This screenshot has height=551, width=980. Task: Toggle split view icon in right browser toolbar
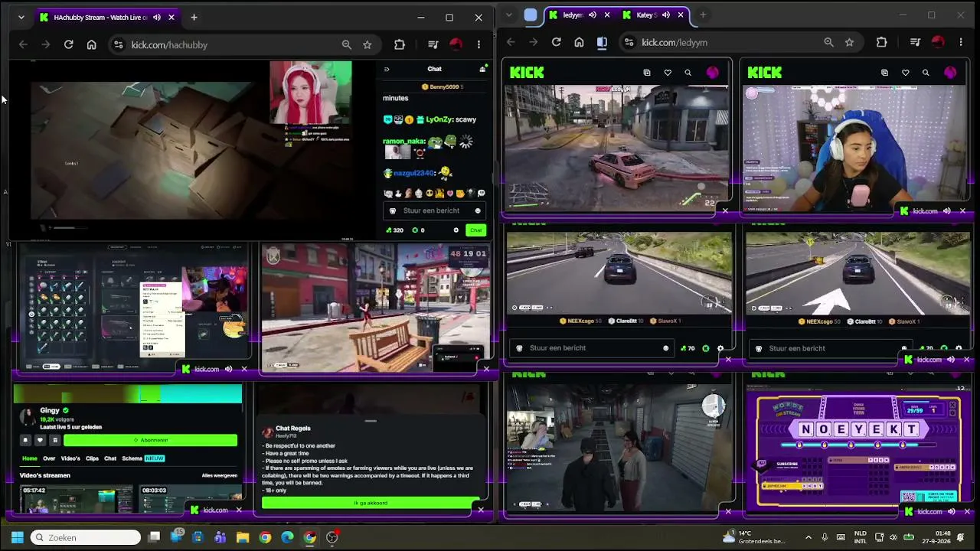pyautogui.click(x=602, y=43)
